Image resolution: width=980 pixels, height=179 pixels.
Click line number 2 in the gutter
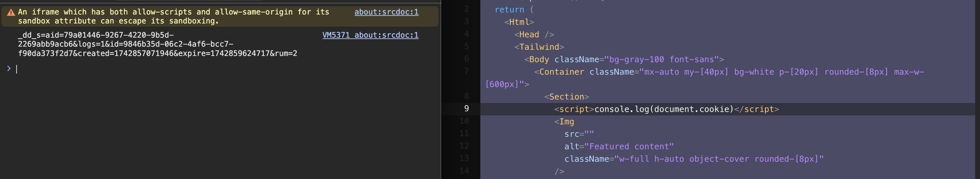[x=466, y=9]
